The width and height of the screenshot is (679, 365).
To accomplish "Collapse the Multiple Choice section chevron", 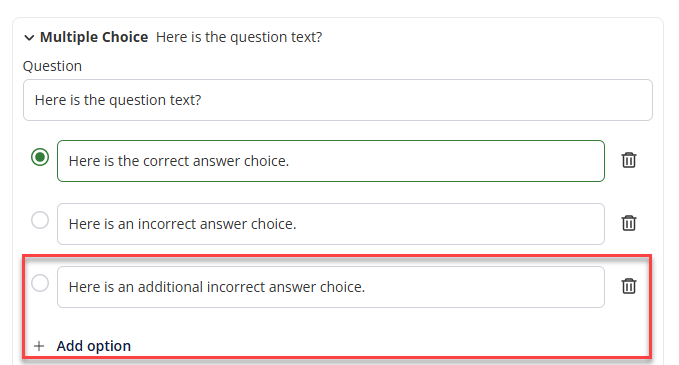I will point(29,38).
